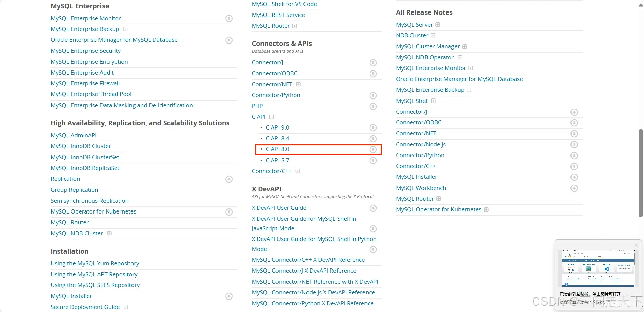Screen dimensions: 644x312
Task: Expand MySQL Operator for Kubernetes release notes
Action: (x=486, y=210)
